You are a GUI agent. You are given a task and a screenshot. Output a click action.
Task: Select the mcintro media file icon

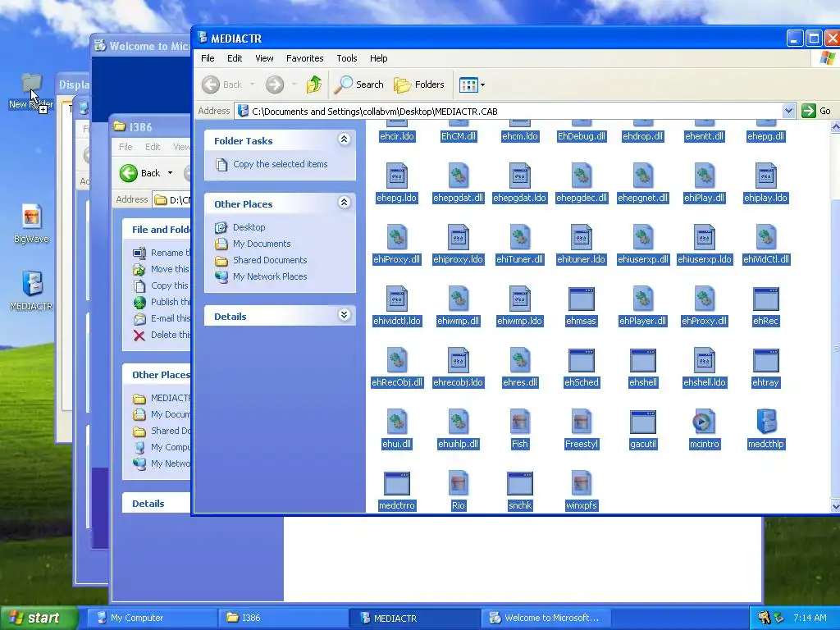[x=704, y=422]
